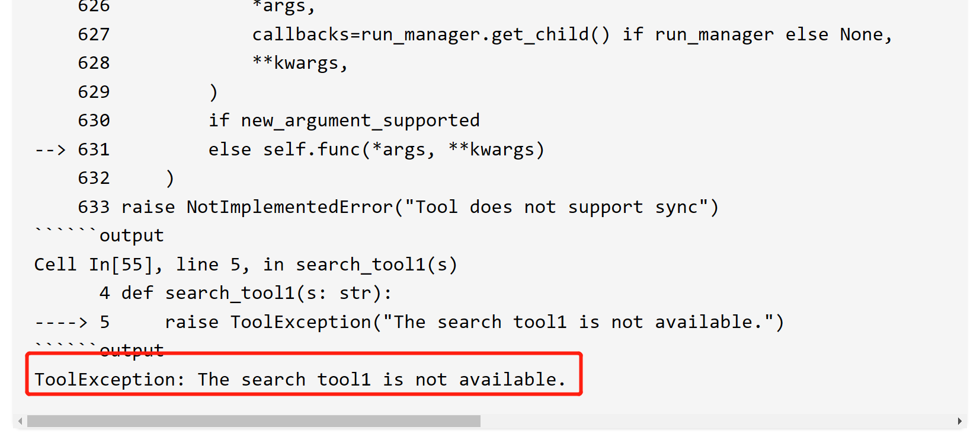Click line number 627 in the traceback
Viewport: 980px width, 433px height.
pyautogui.click(x=94, y=34)
